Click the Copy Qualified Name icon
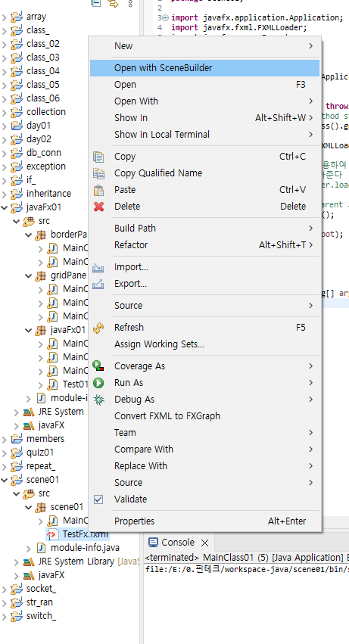Image resolution: width=349 pixels, height=644 pixels. (98, 173)
